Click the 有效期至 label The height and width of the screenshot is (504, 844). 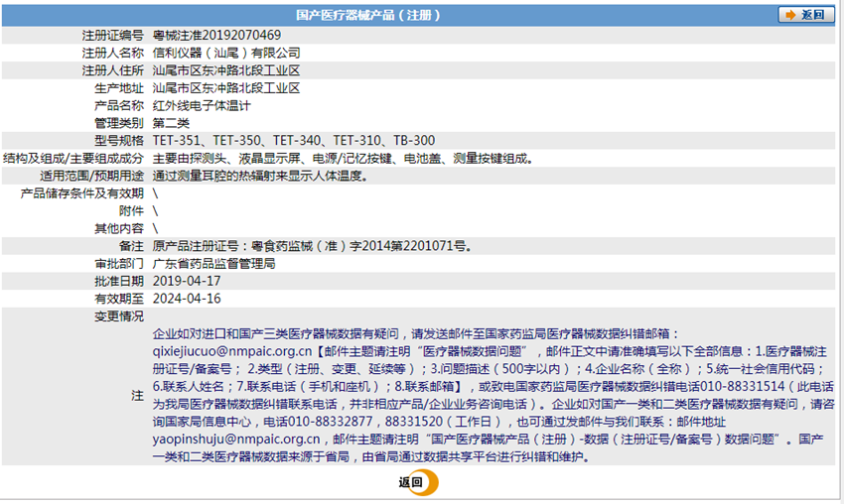coord(119,299)
